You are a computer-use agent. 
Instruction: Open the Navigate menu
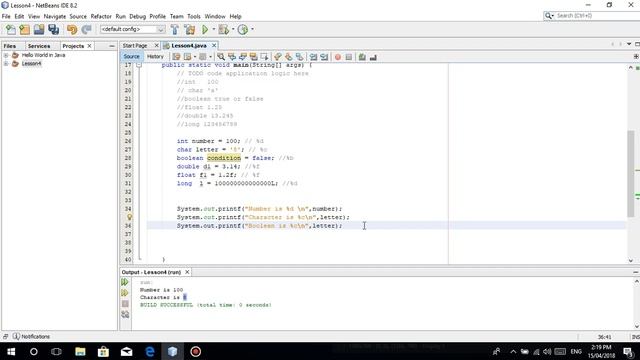click(x=55, y=16)
